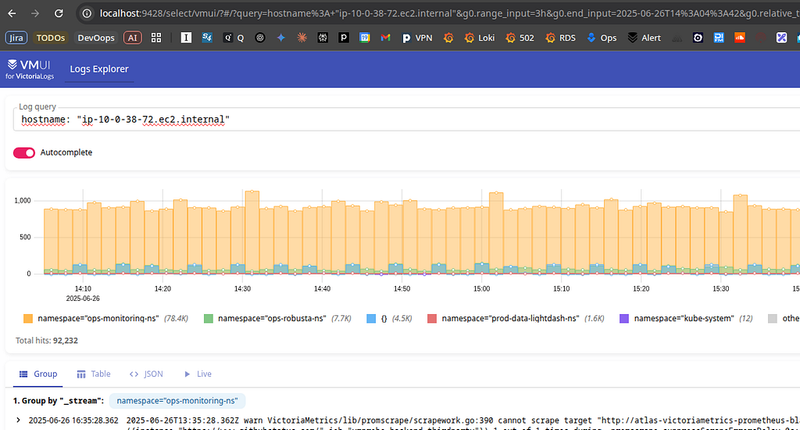Viewport: 800px width, 430px height.
Task: Open the 502 Grafana bookmark
Action: (x=520, y=38)
